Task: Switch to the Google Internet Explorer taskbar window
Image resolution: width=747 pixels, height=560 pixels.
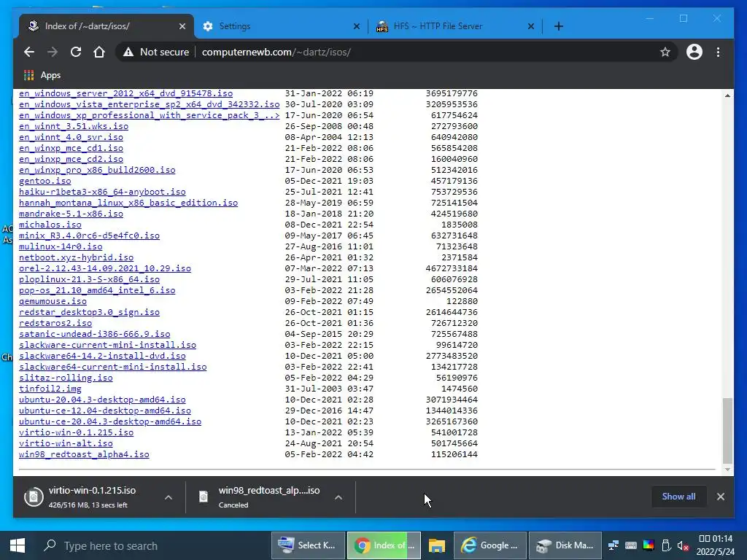Action: [490, 545]
